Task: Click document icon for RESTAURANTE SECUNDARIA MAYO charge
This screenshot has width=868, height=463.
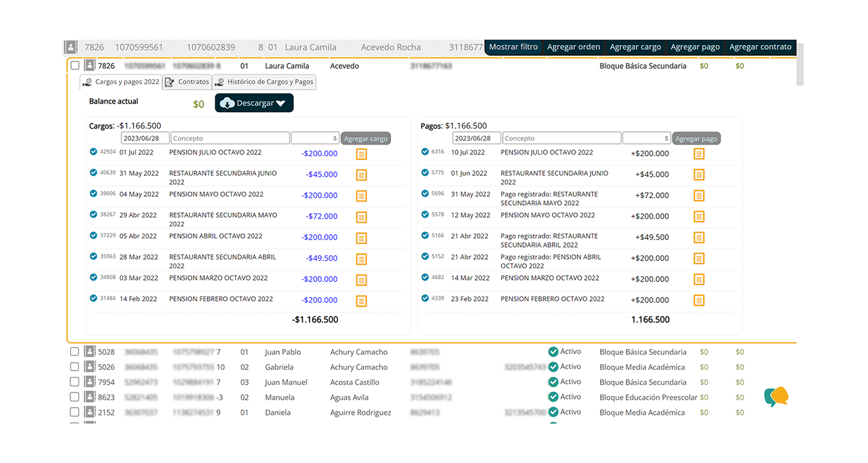Action: coord(361,217)
